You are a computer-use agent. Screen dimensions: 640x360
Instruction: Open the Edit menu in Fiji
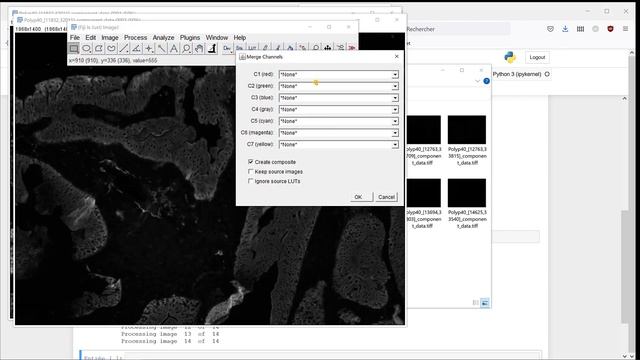pyautogui.click(x=91, y=38)
